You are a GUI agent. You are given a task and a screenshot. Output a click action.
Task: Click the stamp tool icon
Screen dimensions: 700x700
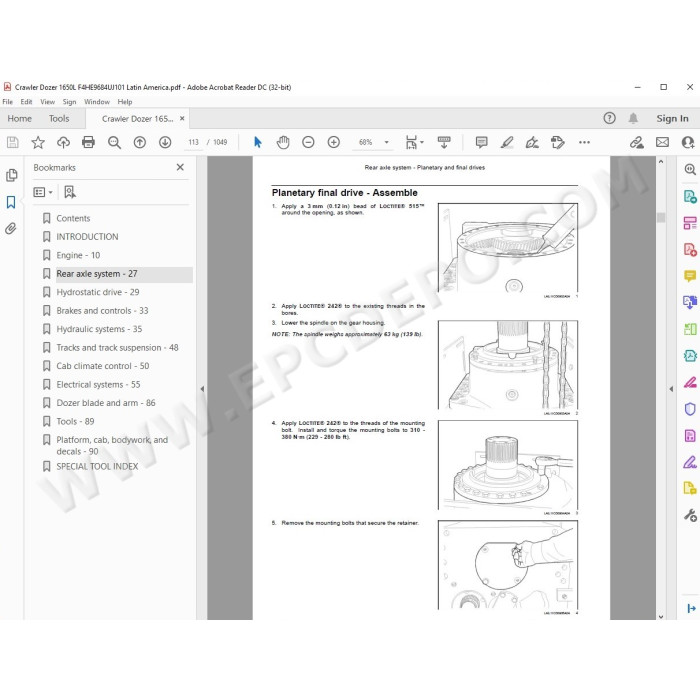pos(558,142)
